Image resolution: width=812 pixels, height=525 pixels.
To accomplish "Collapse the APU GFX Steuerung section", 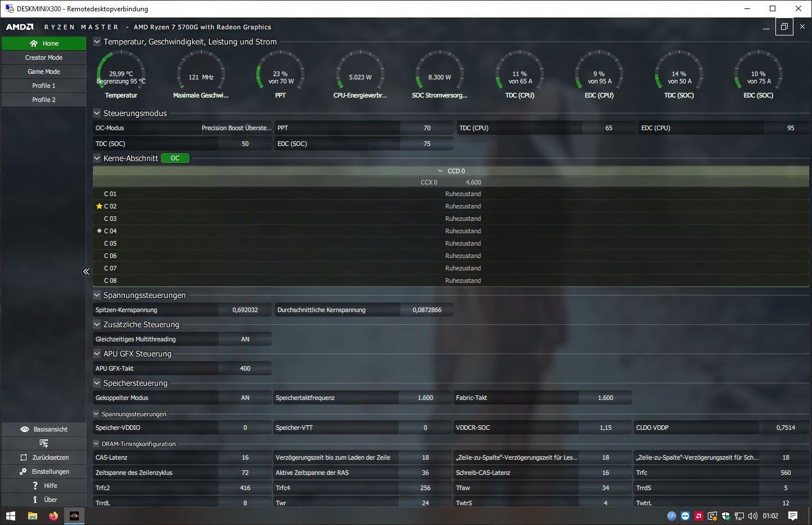I will 97,354.
